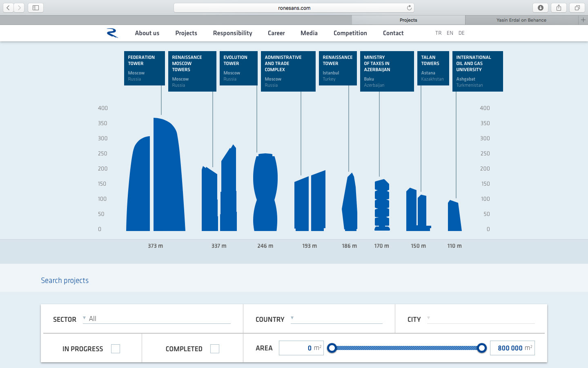Select the Renaissance Moscow Towers silhouette
Viewport: 588px width, 368px height.
[219, 188]
